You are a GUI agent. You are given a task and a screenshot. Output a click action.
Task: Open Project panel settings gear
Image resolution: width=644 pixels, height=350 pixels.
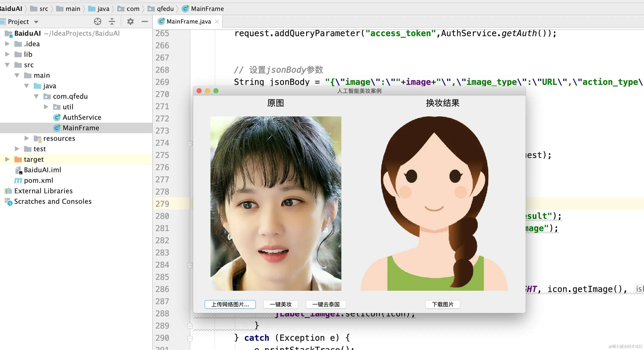tap(130, 22)
